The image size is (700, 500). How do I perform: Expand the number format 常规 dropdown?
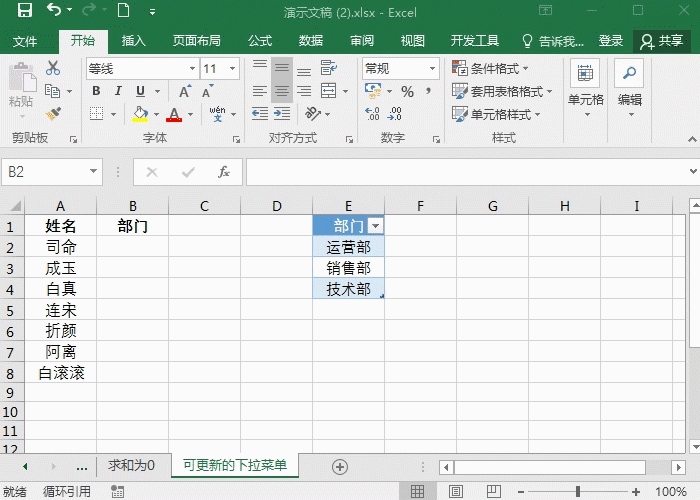[432, 69]
